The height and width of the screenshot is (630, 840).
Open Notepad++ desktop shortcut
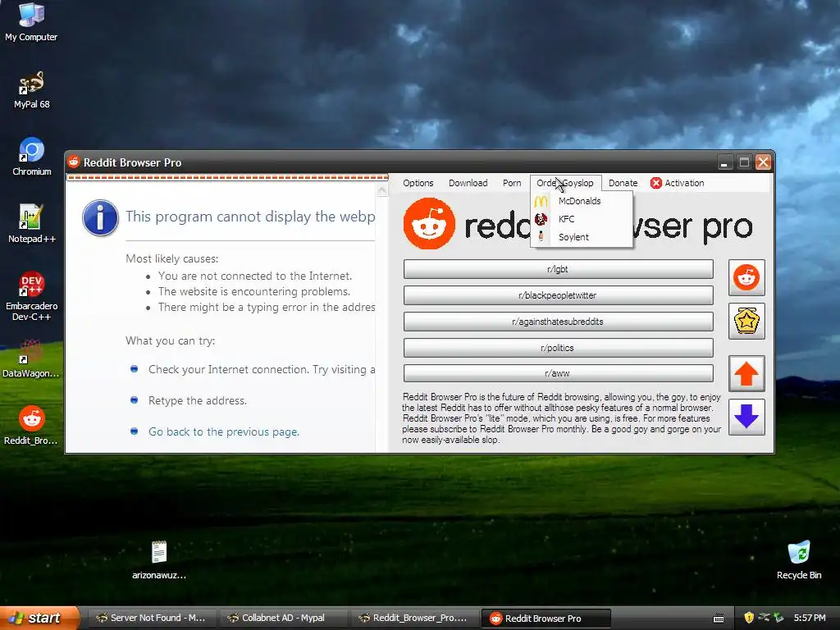(x=31, y=224)
